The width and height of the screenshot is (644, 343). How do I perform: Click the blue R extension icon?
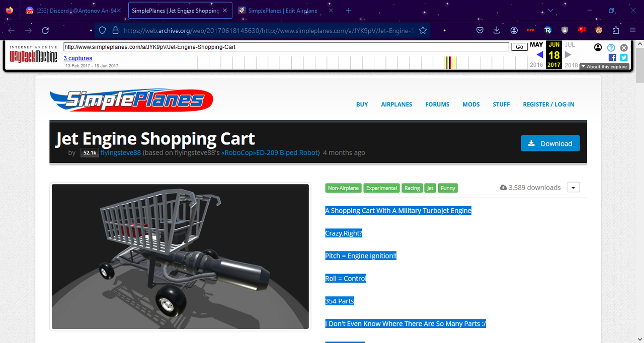[547, 30]
